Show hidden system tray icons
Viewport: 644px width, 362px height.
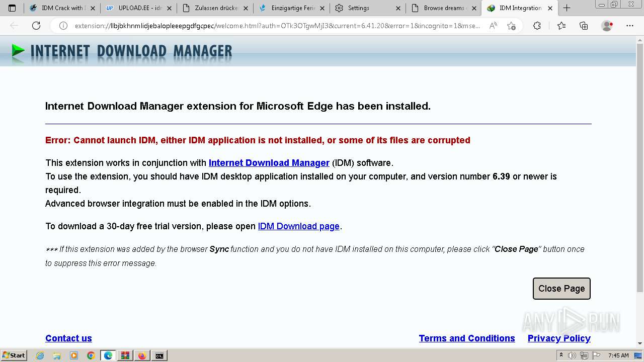(x=561, y=355)
